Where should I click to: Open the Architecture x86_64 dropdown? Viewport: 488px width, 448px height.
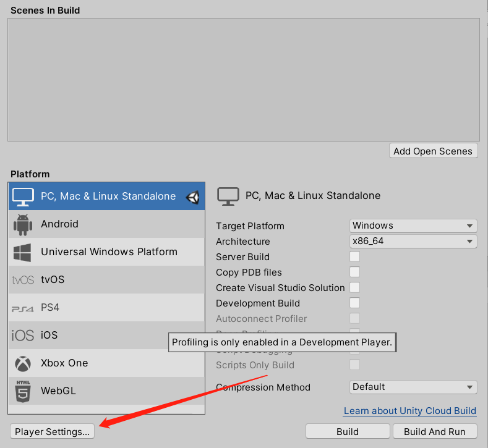click(413, 241)
